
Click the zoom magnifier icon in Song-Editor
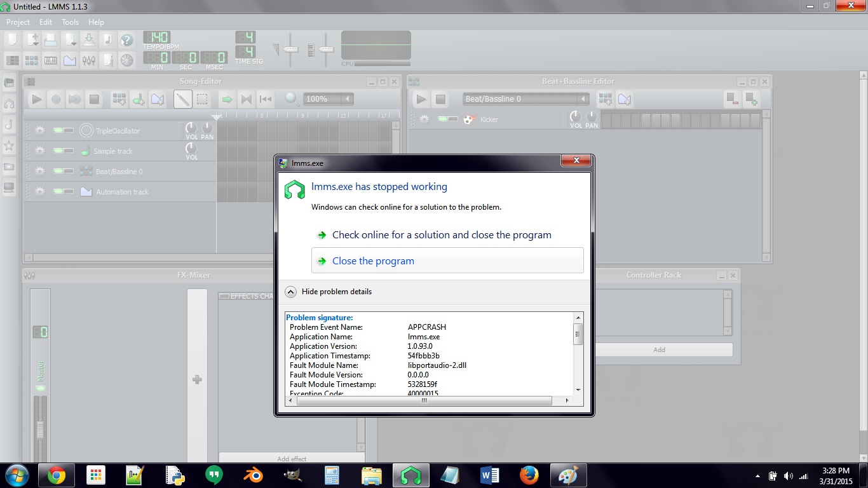tap(292, 99)
